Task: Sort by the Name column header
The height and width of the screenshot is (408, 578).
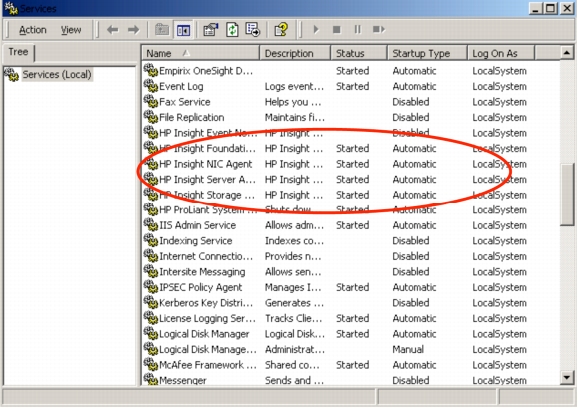Action: (201, 53)
